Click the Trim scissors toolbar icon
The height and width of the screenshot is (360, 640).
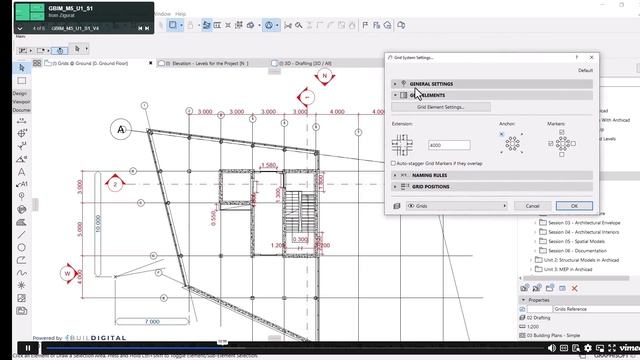point(288,25)
